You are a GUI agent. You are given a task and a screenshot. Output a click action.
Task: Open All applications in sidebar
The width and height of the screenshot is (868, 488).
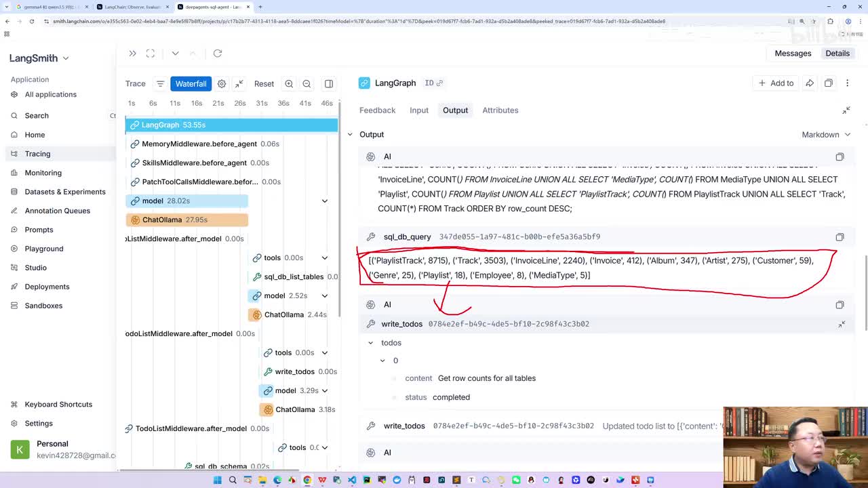[x=50, y=94]
